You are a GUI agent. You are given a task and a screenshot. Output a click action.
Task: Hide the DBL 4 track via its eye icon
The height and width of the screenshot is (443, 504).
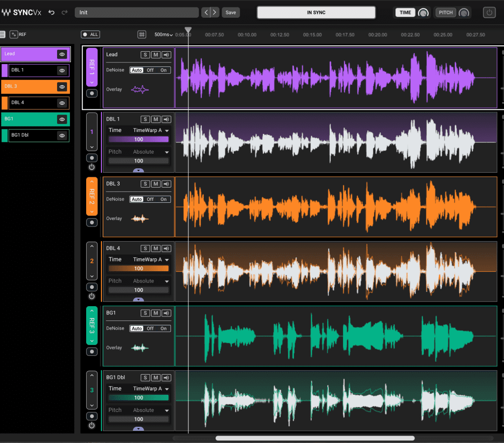coord(62,103)
